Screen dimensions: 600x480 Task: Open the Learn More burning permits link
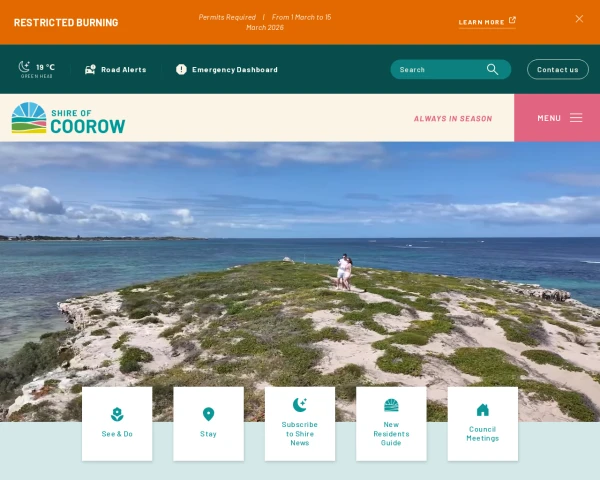point(487,22)
